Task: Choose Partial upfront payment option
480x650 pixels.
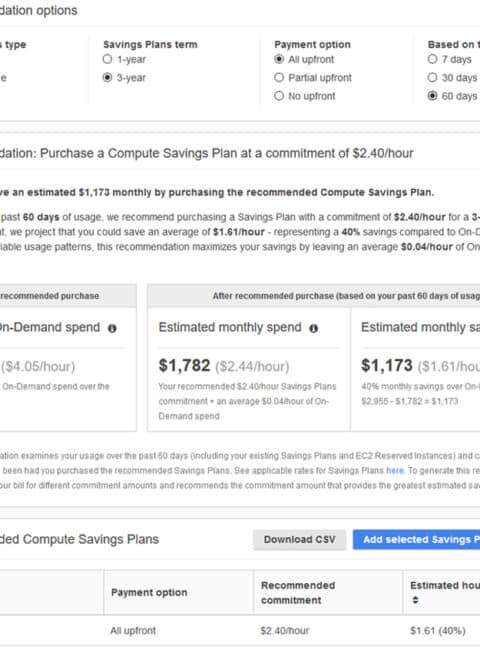Action: [279, 78]
